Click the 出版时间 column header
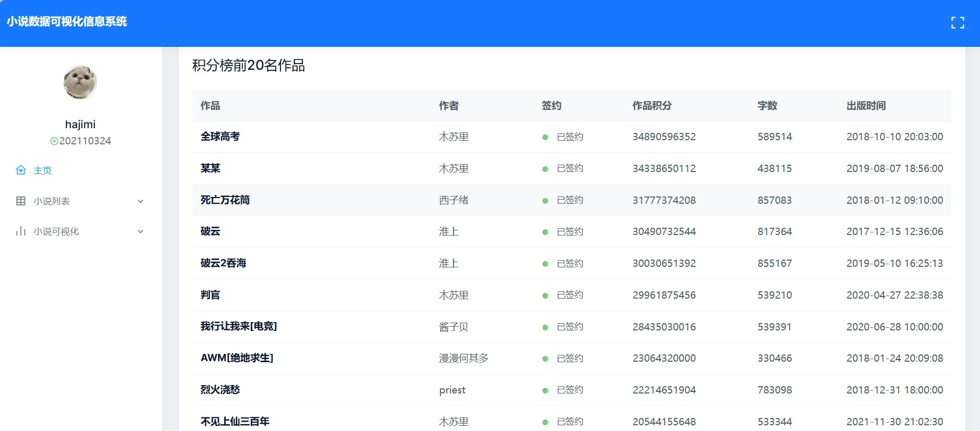980x431 pixels. pos(866,105)
